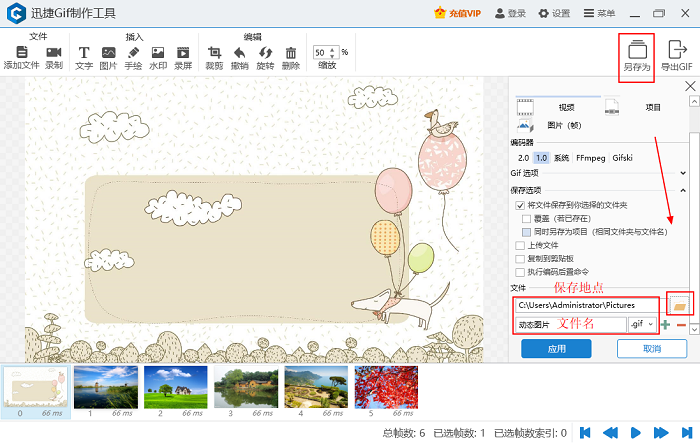
Task: Select frame 0 thumbnail
Action: pyautogui.click(x=36, y=387)
